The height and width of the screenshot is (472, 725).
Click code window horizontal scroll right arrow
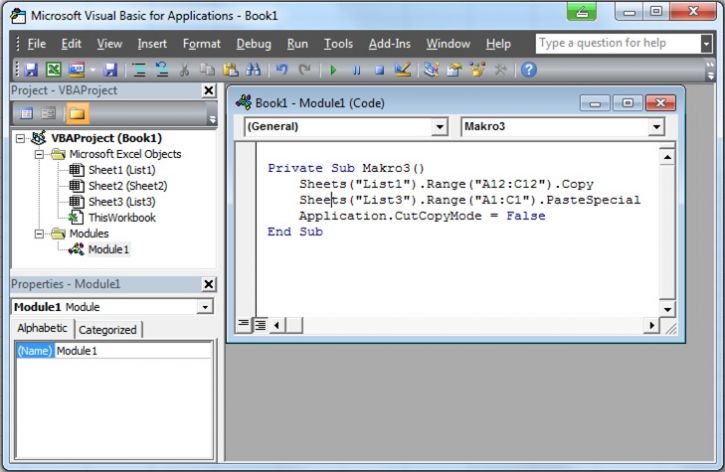coord(651,325)
